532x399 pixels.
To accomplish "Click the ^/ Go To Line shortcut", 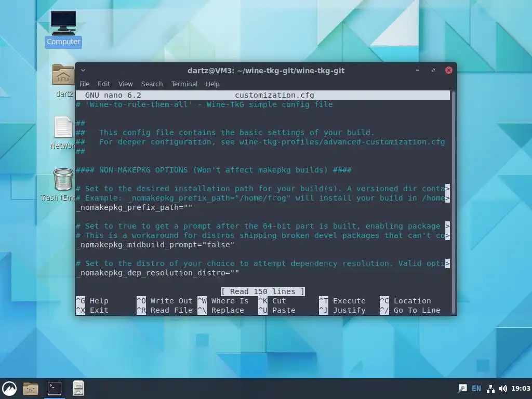I will point(410,310).
